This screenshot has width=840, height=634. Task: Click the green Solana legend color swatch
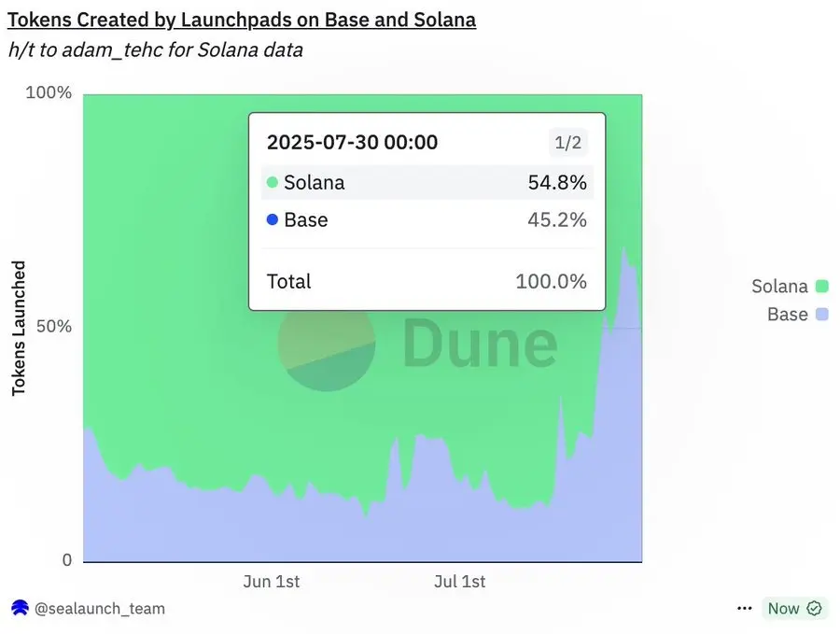pyautogui.click(x=821, y=286)
